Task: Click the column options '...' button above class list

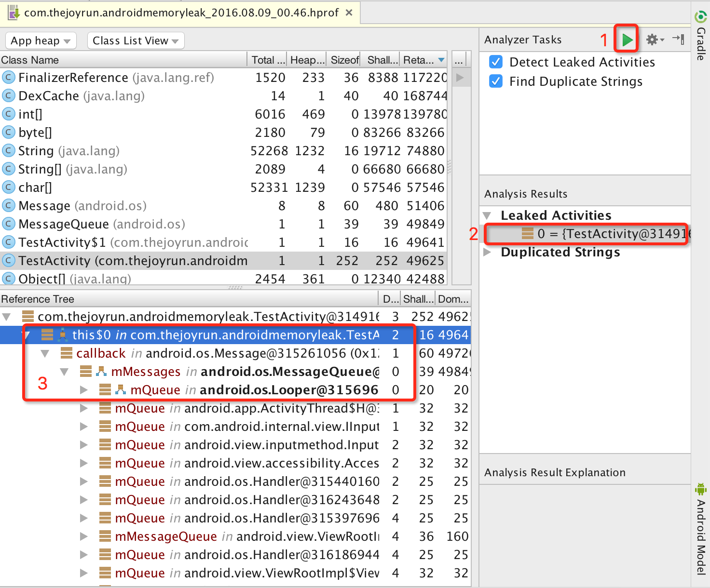Action: [459, 59]
